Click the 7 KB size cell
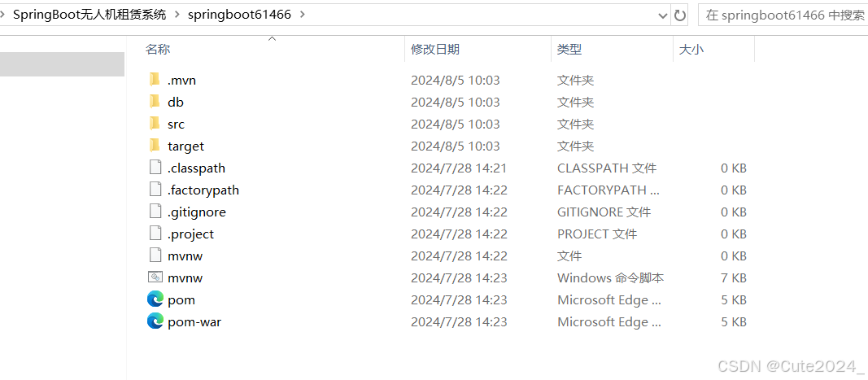 (x=734, y=277)
